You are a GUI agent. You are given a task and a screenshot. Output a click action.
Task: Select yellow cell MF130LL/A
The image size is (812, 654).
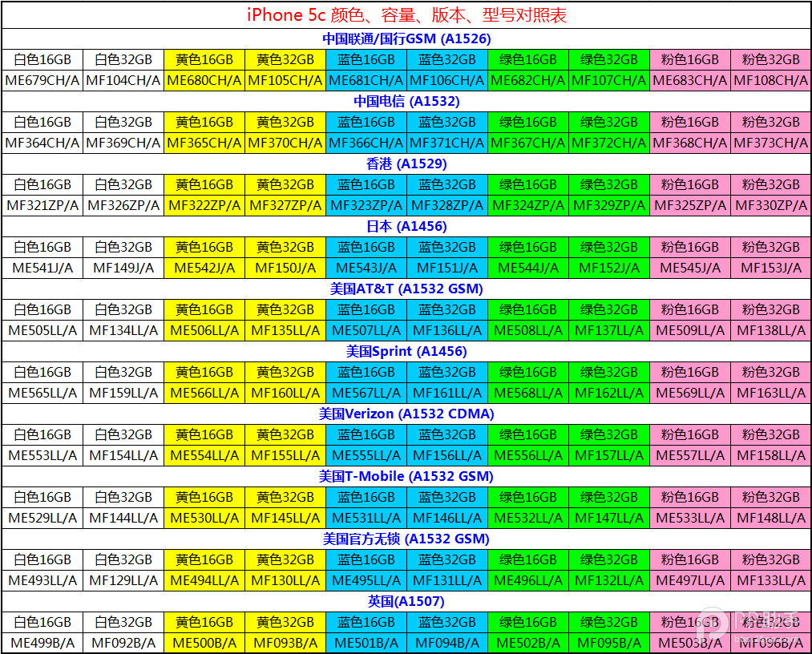285,580
